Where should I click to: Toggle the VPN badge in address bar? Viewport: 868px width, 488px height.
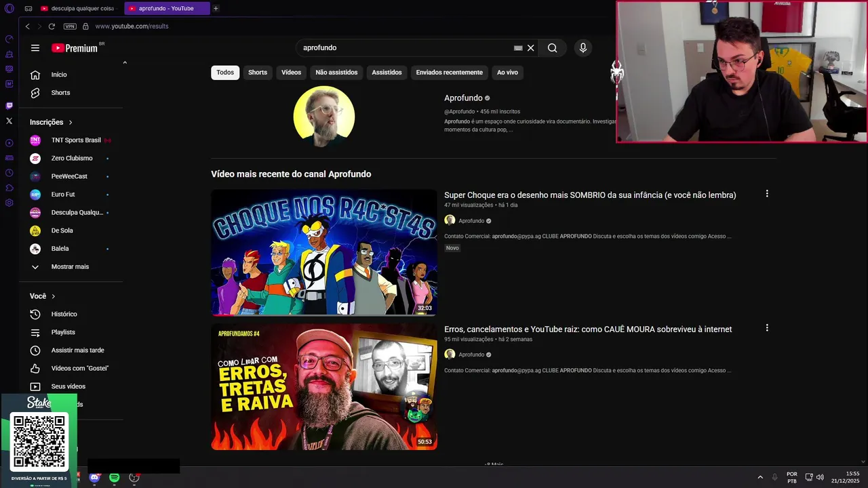[70, 26]
